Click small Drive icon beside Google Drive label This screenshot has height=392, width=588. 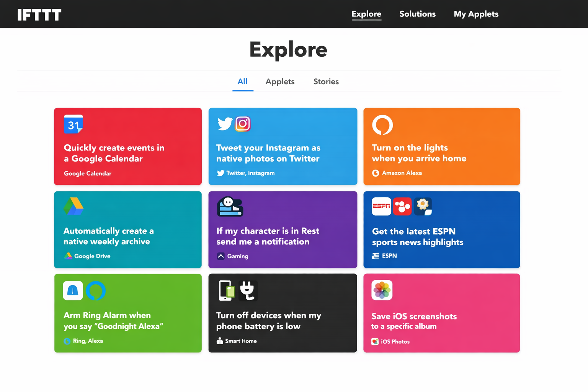(x=68, y=256)
